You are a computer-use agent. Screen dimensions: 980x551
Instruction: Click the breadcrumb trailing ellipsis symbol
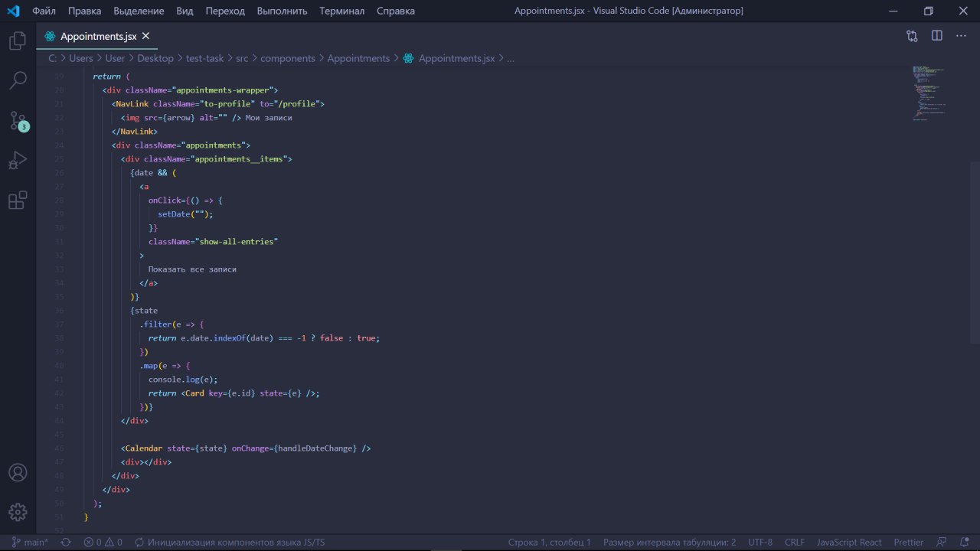coord(511,58)
